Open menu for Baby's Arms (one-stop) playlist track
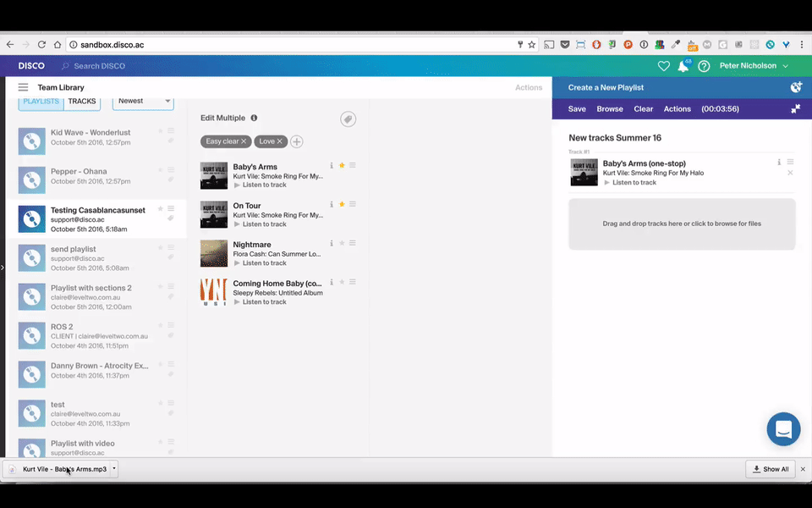 [790, 163]
